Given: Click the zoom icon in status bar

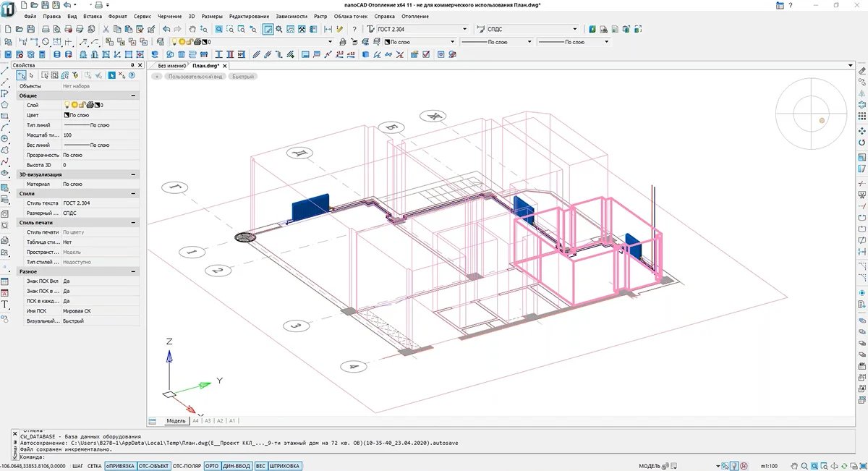Looking at the screenshot, I should tap(804, 466).
